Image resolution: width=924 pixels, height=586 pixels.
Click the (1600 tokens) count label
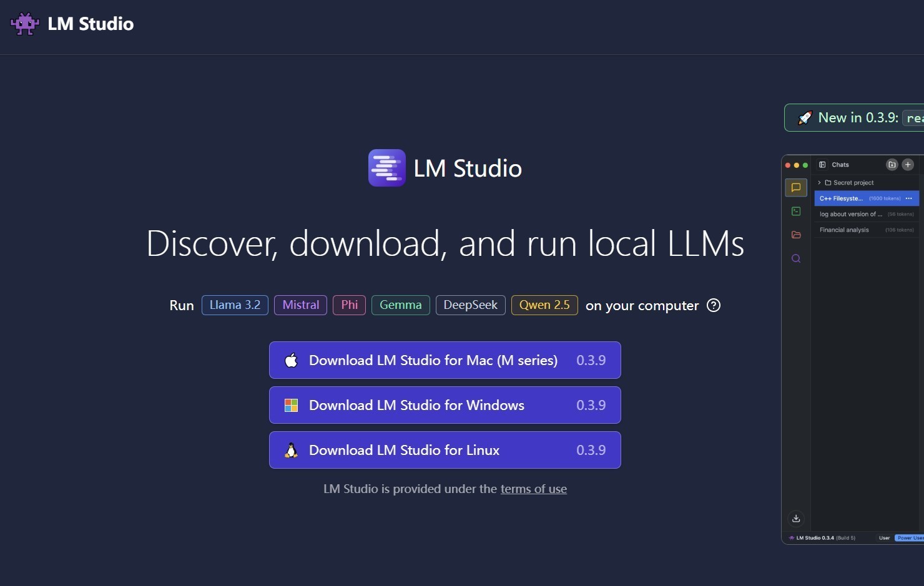(x=885, y=198)
